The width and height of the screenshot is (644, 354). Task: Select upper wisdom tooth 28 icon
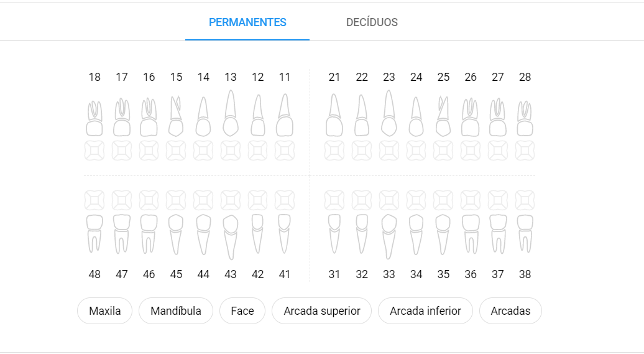[525, 118]
